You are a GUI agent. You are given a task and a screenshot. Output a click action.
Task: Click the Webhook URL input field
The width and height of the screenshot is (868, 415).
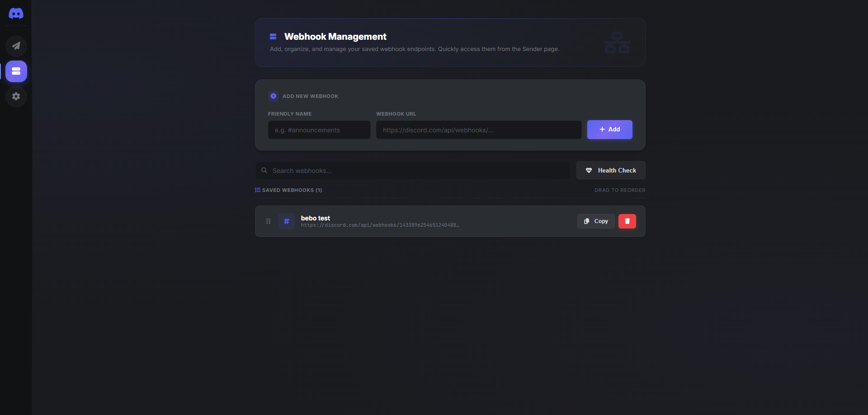tap(479, 130)
